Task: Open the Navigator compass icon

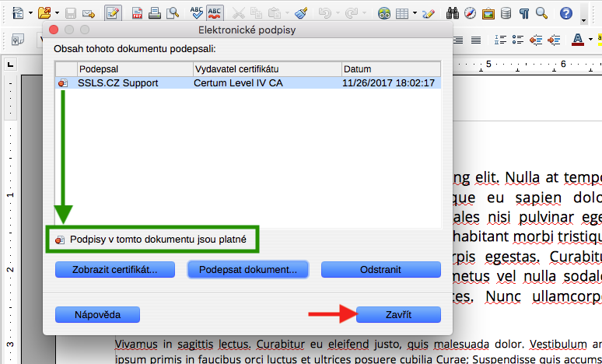Action: pyautogui.click(x=471, y=13)
